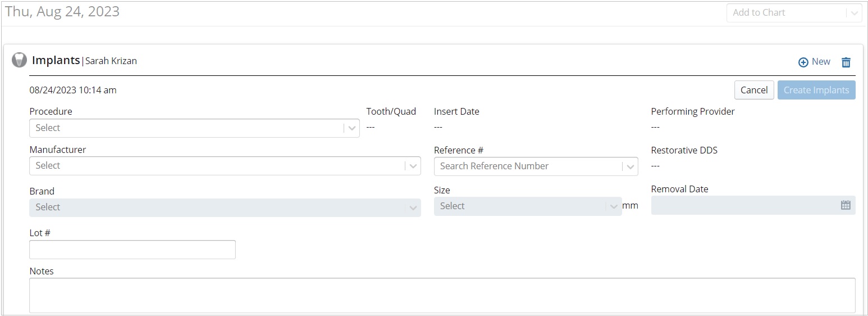Click the Performing Provider label
Screen dimensions: 868x316
(693, 111)
